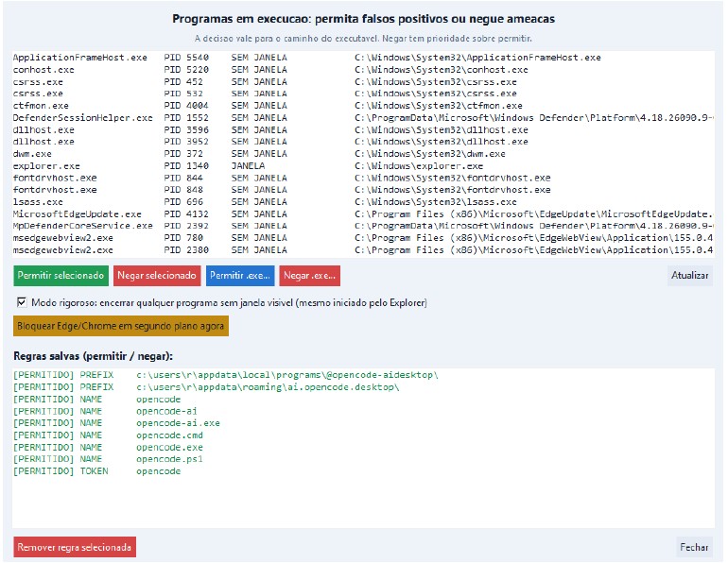Select the fontdrvhost.exe PID 848 row
The height and width of the screenshot is (563, 728).
click(x=363, y=190)
